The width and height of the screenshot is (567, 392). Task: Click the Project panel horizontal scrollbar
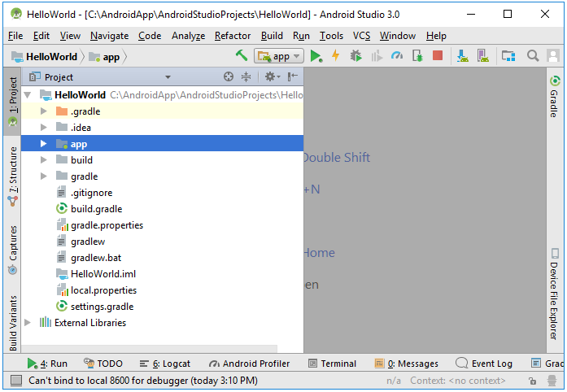tap(150, 348)
